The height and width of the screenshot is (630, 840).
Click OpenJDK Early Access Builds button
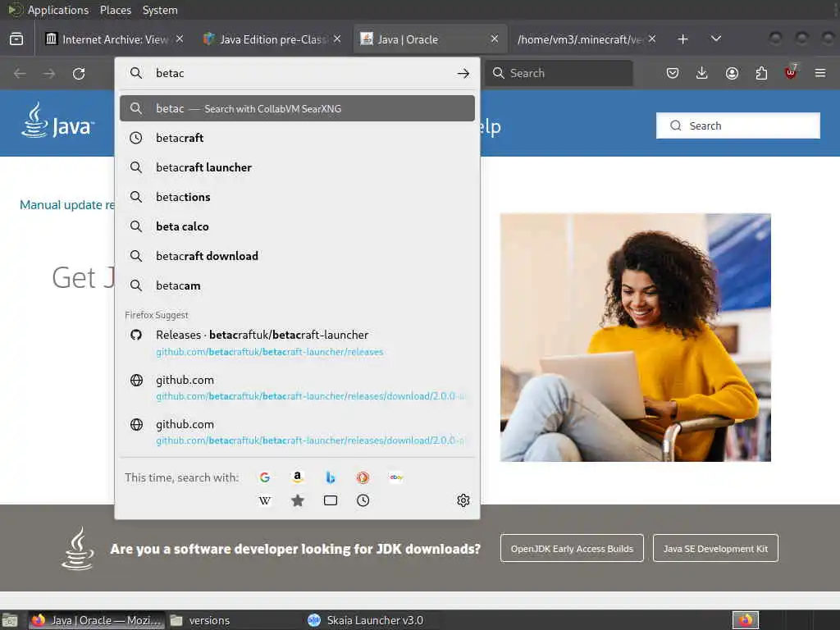coord(572,548)
